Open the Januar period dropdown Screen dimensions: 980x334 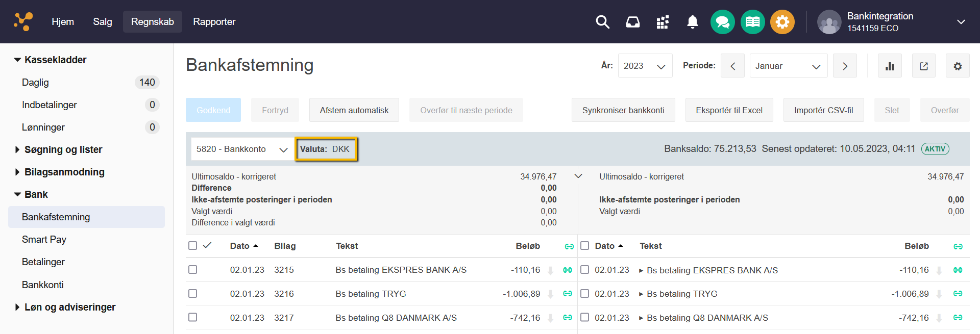pyautogui.click(x=788, y=66)
